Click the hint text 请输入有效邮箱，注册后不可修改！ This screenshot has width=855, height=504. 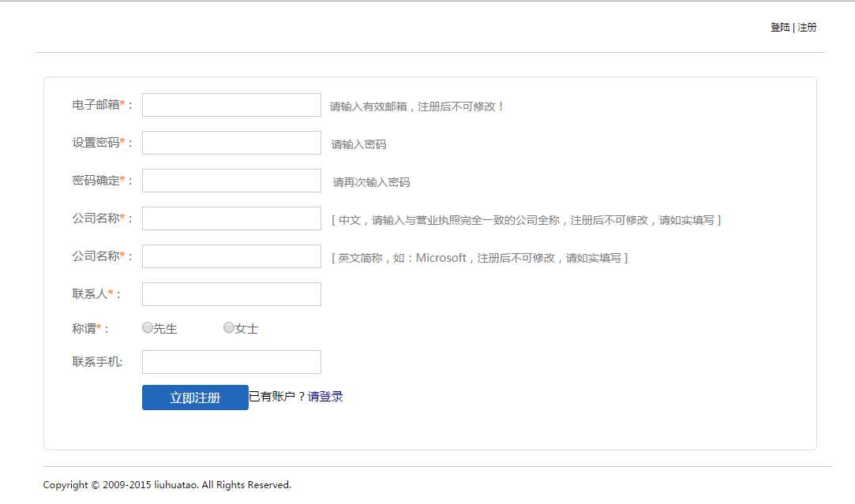[x=417, y=106]
